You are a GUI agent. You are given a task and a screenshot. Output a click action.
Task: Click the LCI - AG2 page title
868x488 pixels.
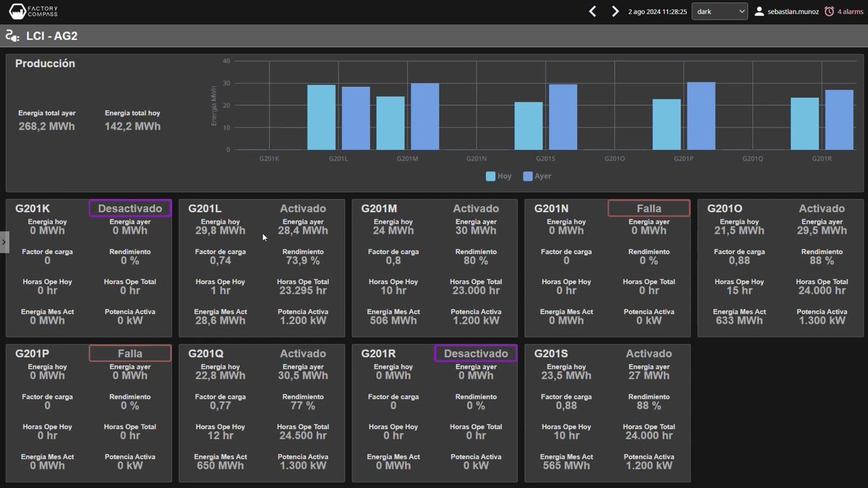tap(51, 35)
